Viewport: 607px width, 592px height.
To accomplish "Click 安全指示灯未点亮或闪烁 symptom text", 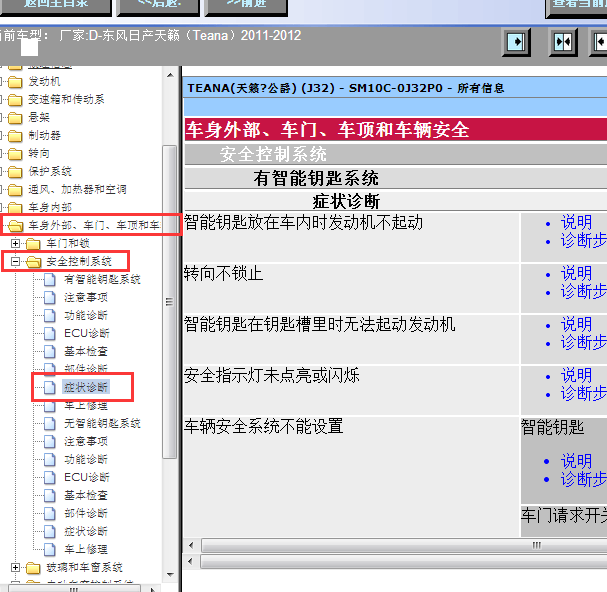I will pos(272,376).
